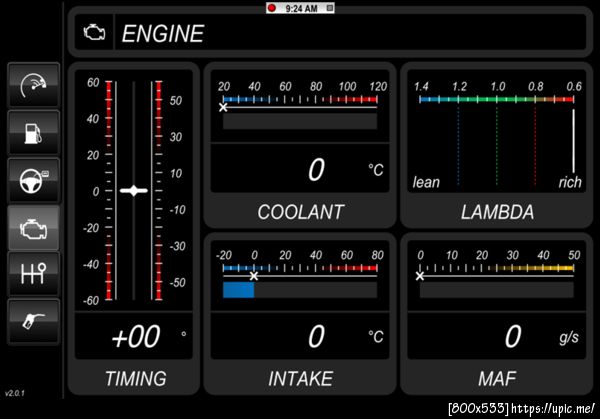Open the gear shifter page
This screenshot has width=600, height=419.
tap(34, 273)
